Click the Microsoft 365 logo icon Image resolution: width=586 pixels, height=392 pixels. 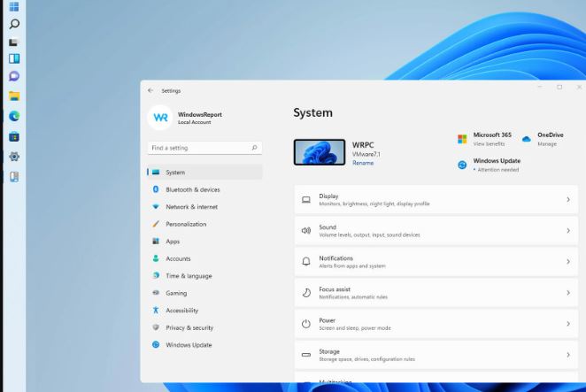(462, 139)
